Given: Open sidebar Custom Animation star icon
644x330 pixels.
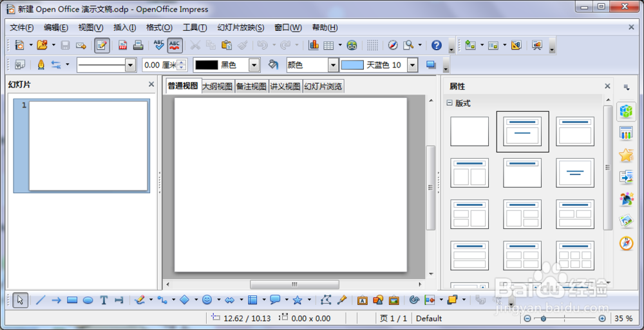Looking at the screenshot, I should (627, 155).
